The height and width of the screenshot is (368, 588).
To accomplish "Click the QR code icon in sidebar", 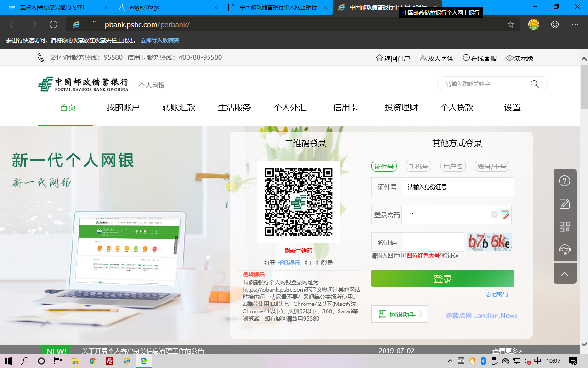I will click(565, 227).
